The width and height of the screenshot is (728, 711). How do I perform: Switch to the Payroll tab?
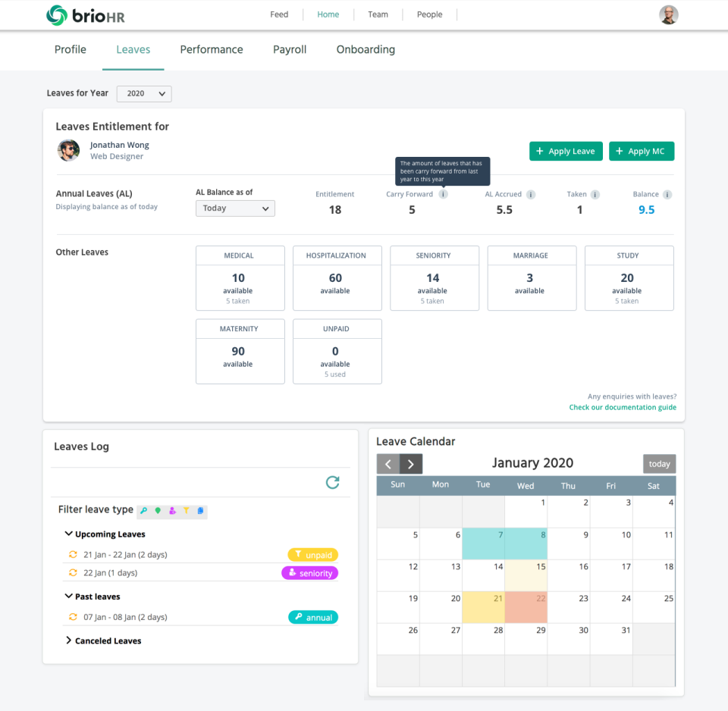tap(289, 49)
